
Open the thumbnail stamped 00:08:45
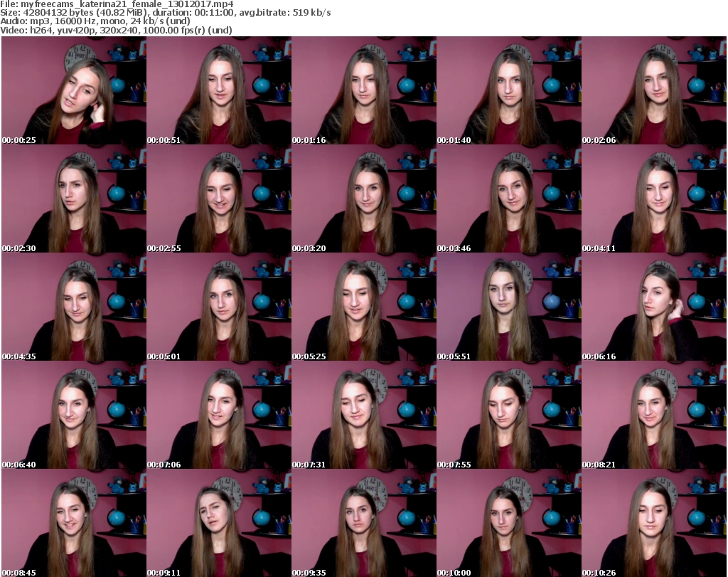point(74,523)
